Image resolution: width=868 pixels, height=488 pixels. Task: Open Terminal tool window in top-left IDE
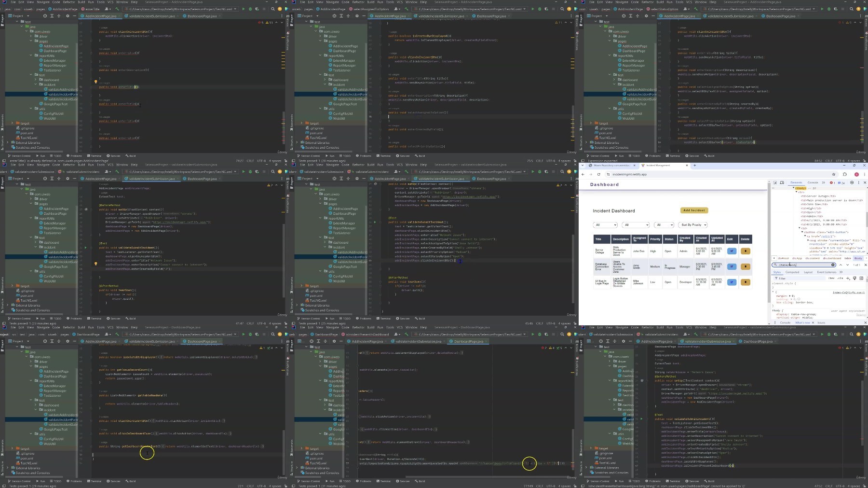pos(95,156)
